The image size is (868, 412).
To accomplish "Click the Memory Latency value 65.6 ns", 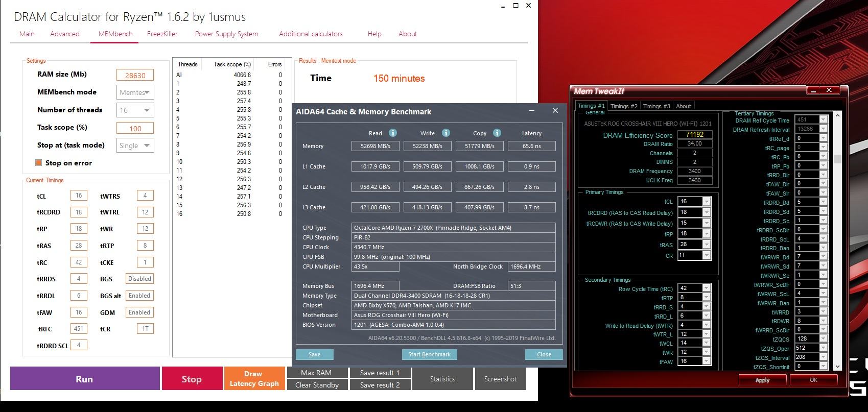I will point(532,146).
